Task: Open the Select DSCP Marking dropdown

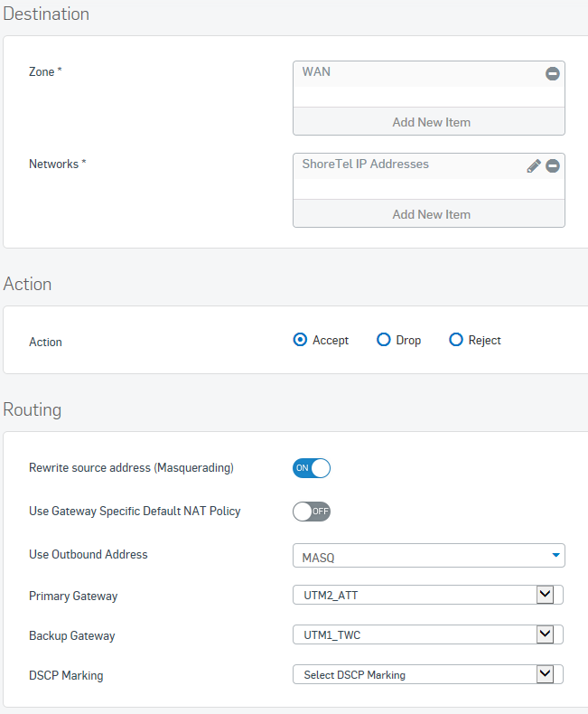Action: click(x=428, y=674)
